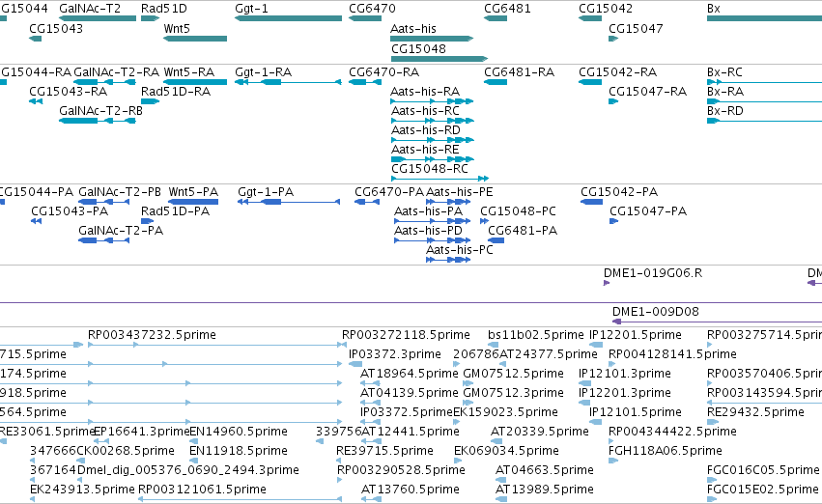The width and height of the screenshot is (822, 504).
Task: Click transcript label CG6481-RA
Action: click(520, 72)
